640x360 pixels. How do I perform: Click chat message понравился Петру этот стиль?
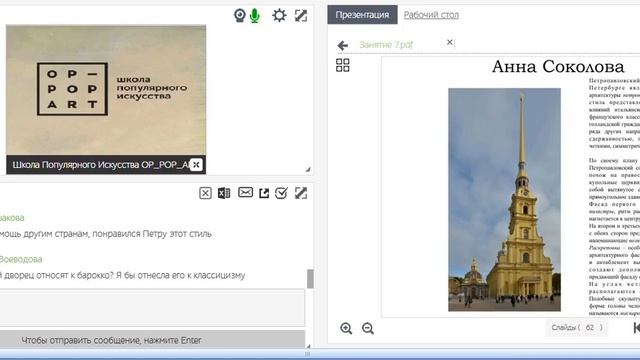[x=106, y=234]
